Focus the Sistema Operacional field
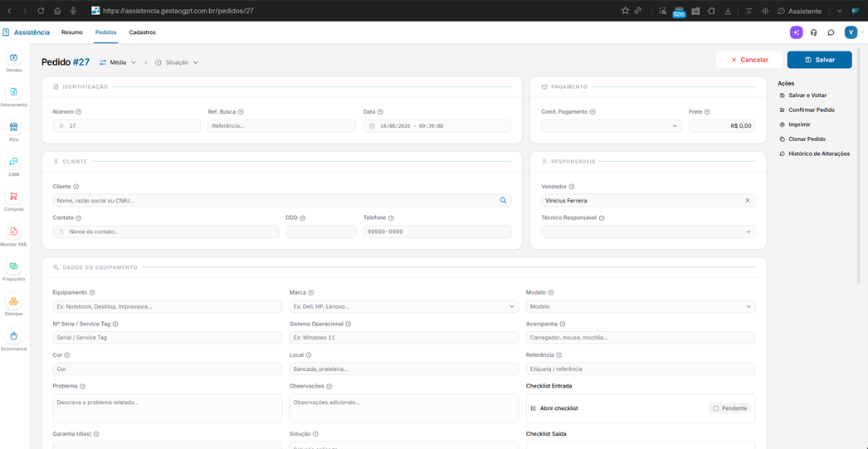This screenshot has height=449, width=868. coord(404,338)
